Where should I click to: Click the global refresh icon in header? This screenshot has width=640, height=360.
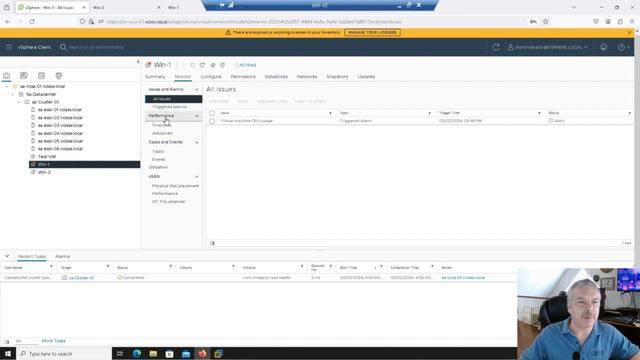[496, 47]
